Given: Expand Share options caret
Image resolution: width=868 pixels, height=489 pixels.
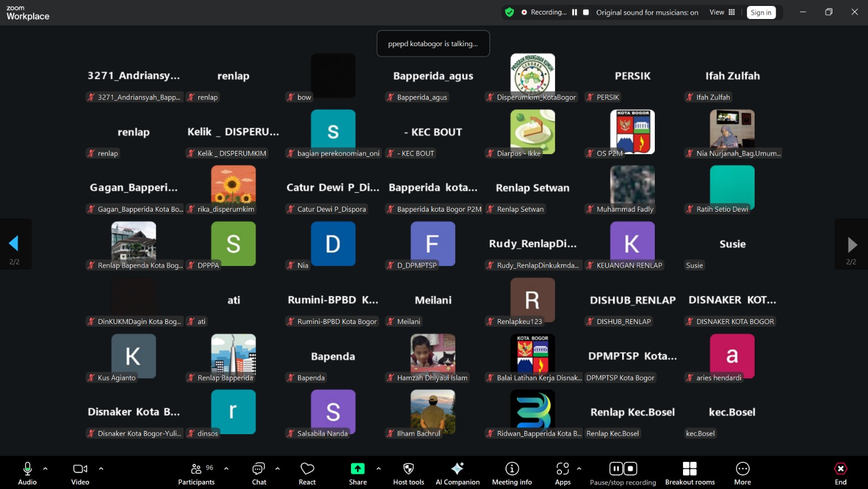Looking at the screenshot, I should pyautogui.click(x=379, y=468).
